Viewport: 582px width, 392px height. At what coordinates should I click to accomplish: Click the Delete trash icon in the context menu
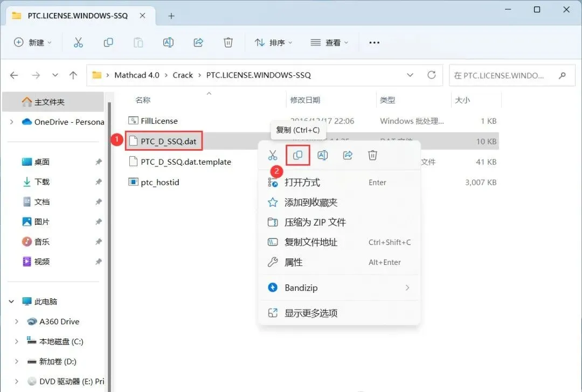point(373,155)
